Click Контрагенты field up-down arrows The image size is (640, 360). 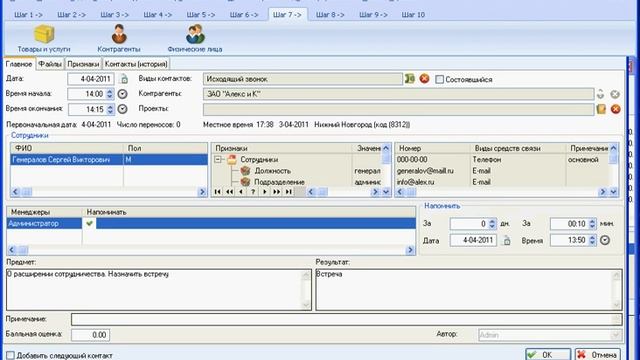pyautogui.click(x=600, y=94)
